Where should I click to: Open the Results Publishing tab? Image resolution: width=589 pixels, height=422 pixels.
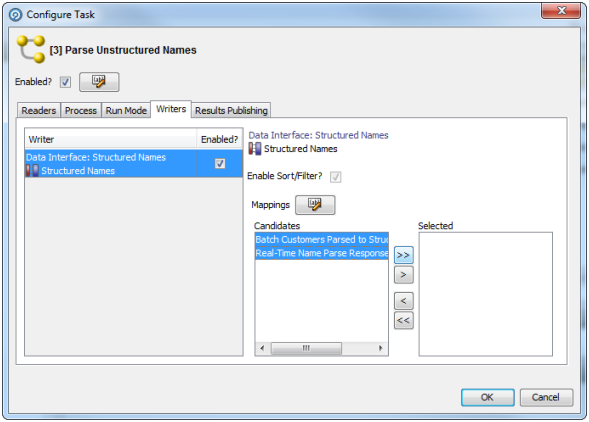[x=231, y=110]
